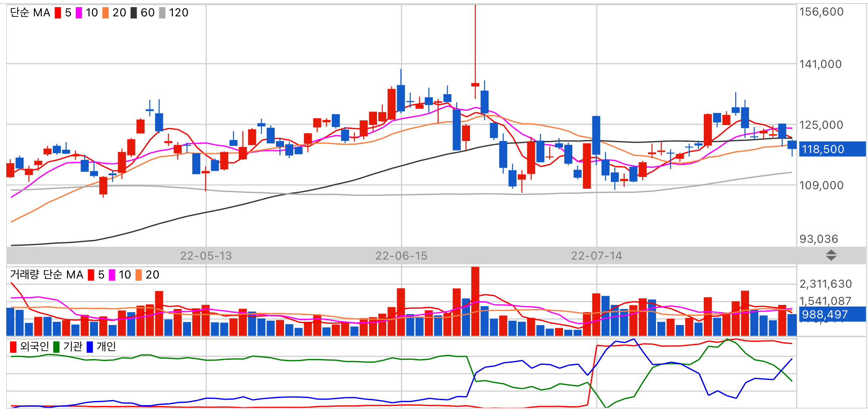The image size is (868, 411).
Task: Click the 2,311,630 volume axis label
Action: pos(826,284)
